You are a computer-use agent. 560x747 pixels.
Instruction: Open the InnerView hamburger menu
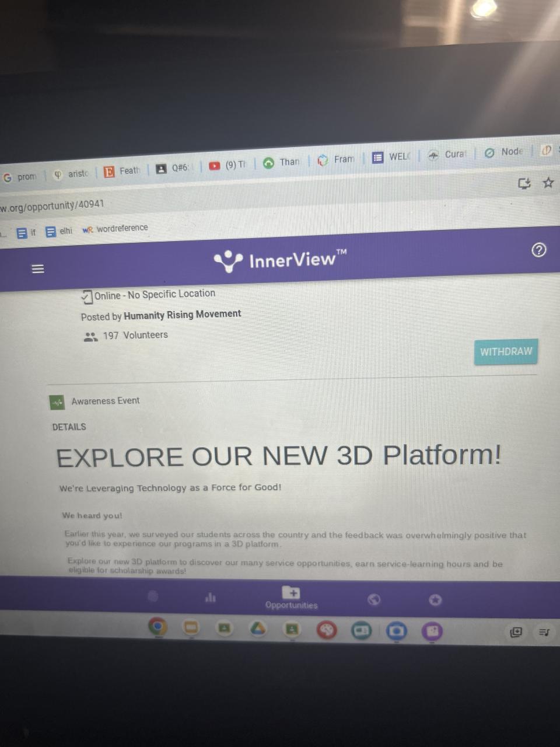pos(38,269)
